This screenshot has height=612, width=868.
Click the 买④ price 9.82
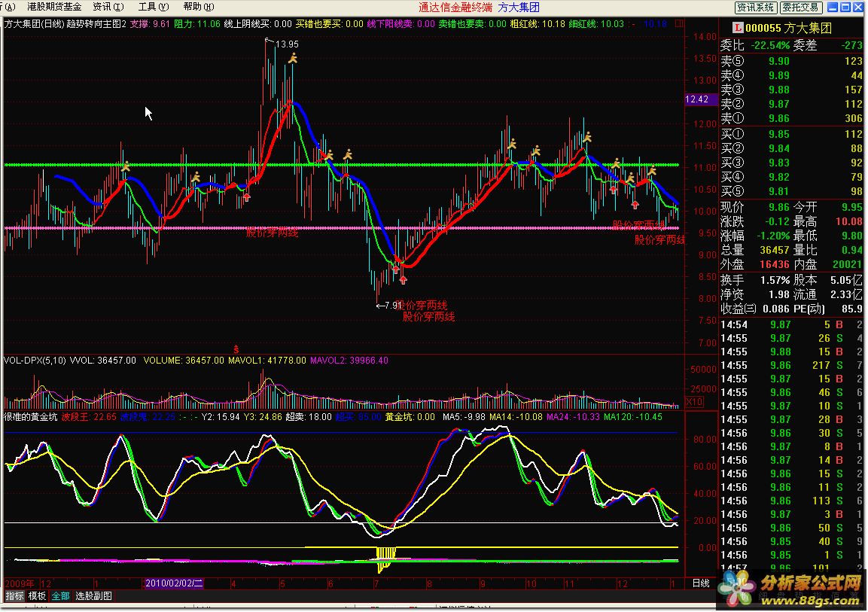(x=779, y=177)
